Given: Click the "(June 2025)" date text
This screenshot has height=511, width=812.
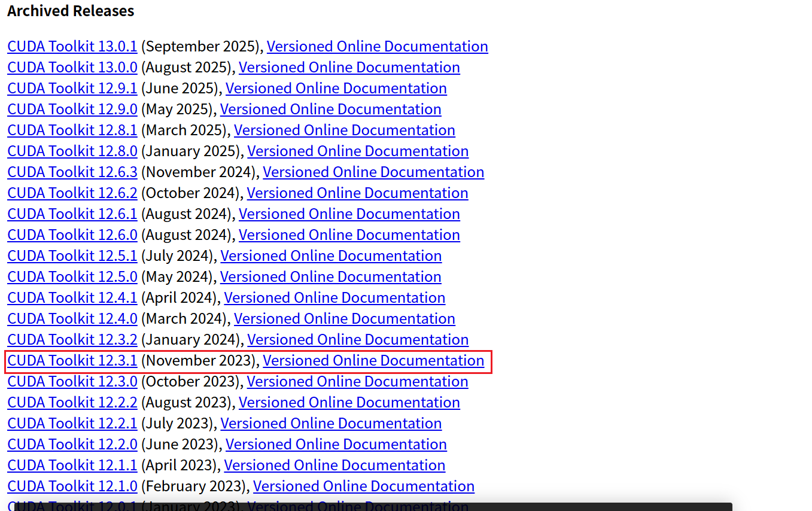Looking at the screenshot, I should click(180, 88).
